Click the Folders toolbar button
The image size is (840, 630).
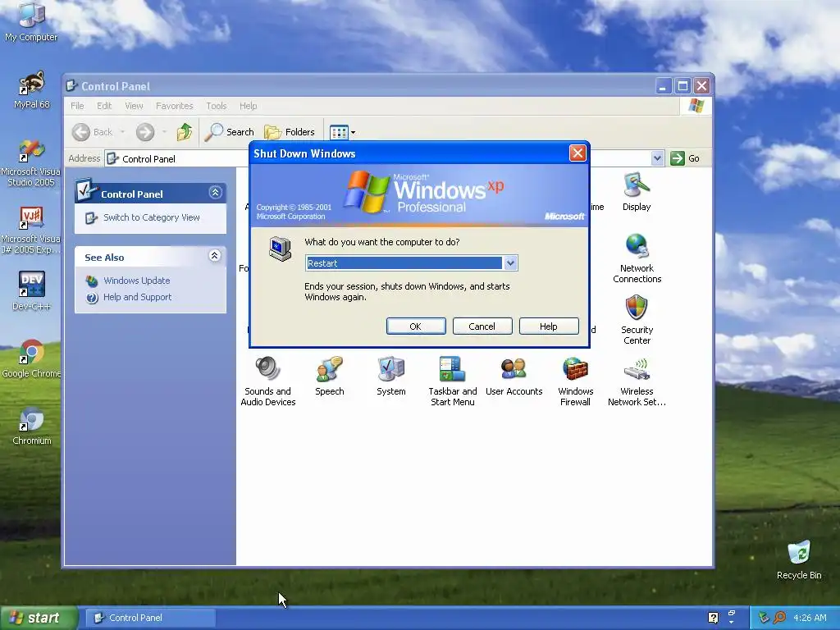point(290,132)
